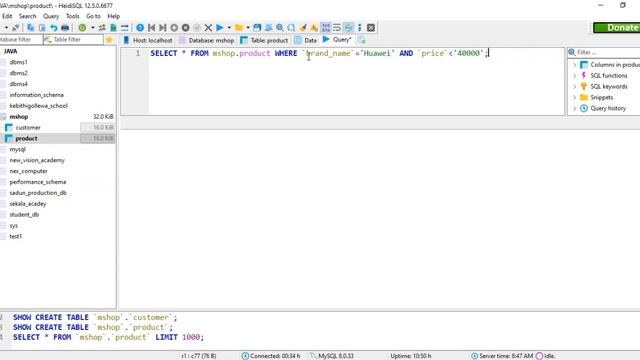
Task: Click the Find text magnifier icon
Action: click(280, 28)
